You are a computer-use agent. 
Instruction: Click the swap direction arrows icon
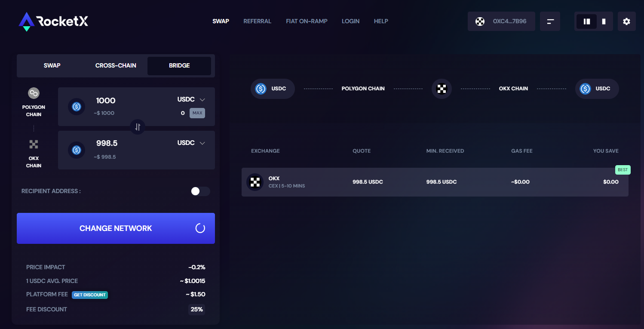pyautogui.click(x=138, y=127)
